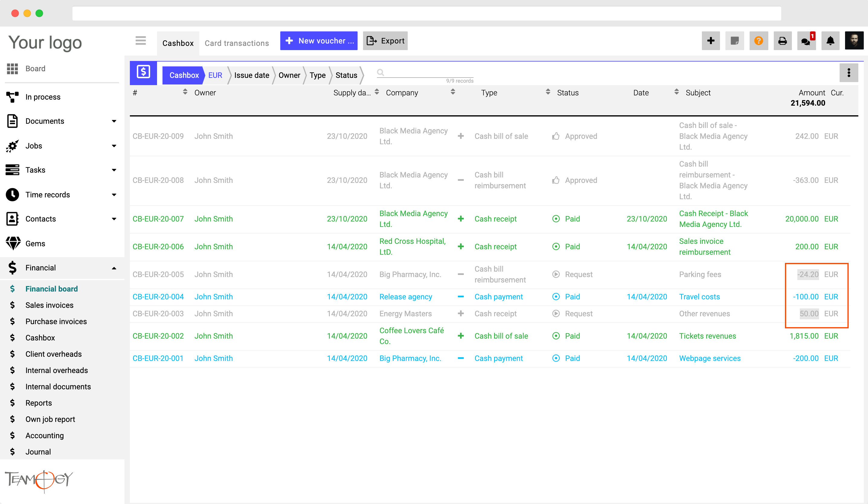The image size is (868, 504).
Task: Click the blue cashbox dollar icon
Action: coord(143,73)
